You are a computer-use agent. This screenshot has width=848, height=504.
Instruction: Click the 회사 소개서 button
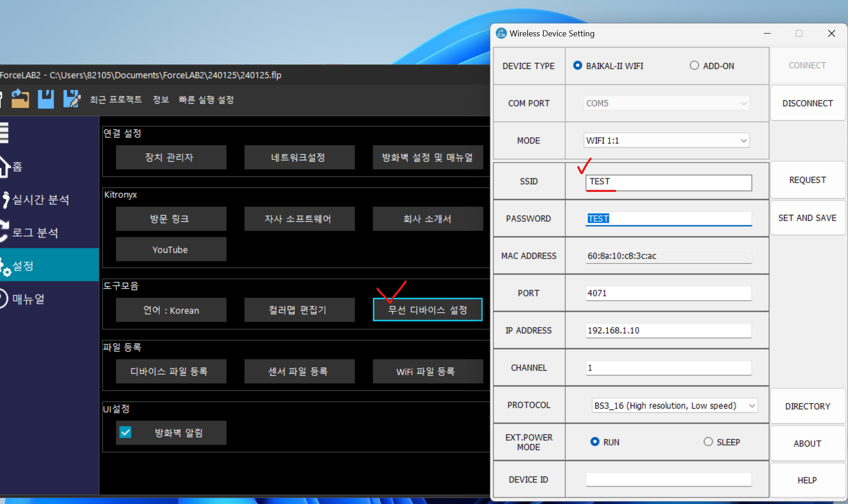click(x=428, y=219)
